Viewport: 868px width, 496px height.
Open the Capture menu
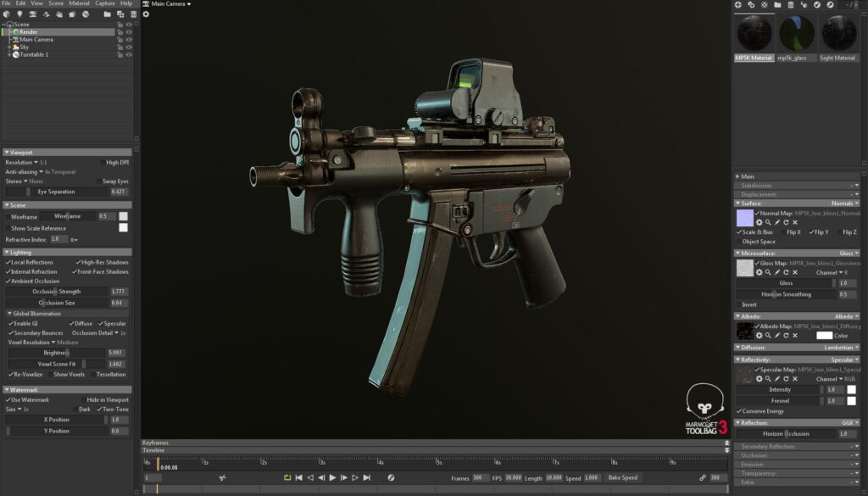[104, 3]
